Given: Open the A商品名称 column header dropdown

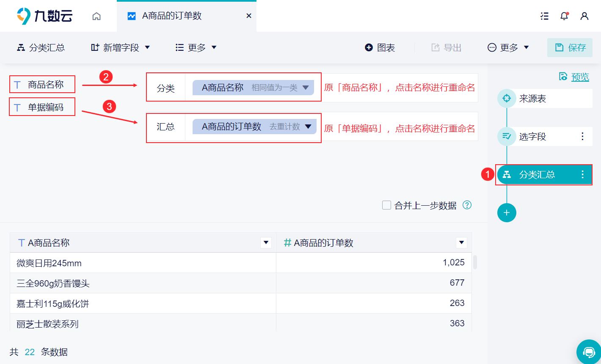Looking at the screenshot, I should [x=266, y=243].
